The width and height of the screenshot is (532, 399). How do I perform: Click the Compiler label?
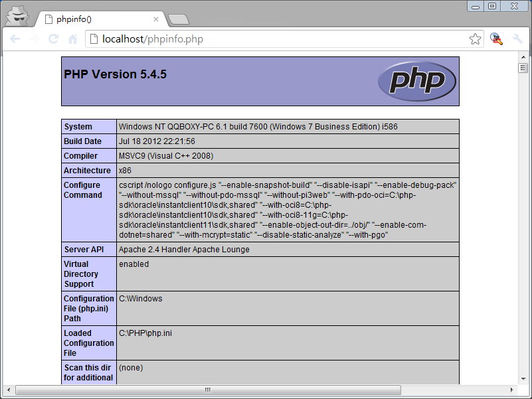point(81,156)
